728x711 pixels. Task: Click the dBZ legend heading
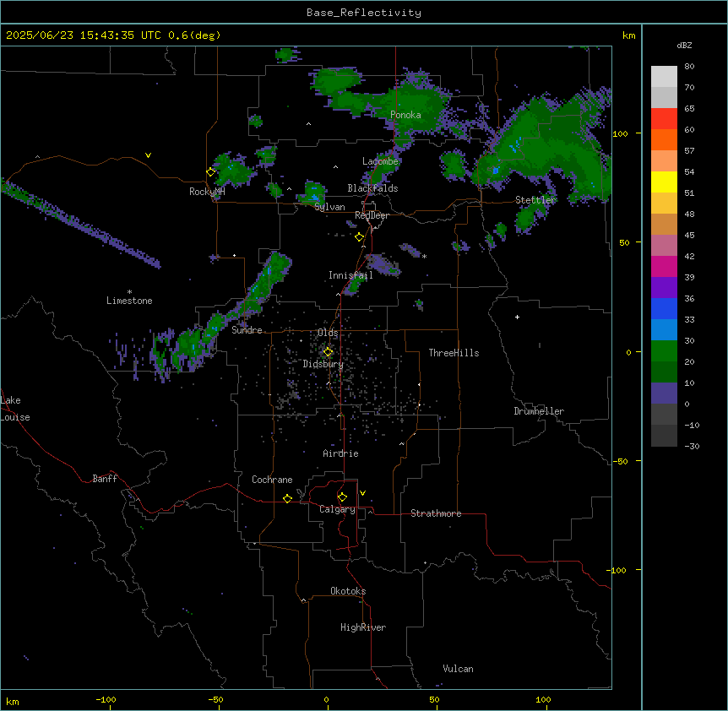684,45
